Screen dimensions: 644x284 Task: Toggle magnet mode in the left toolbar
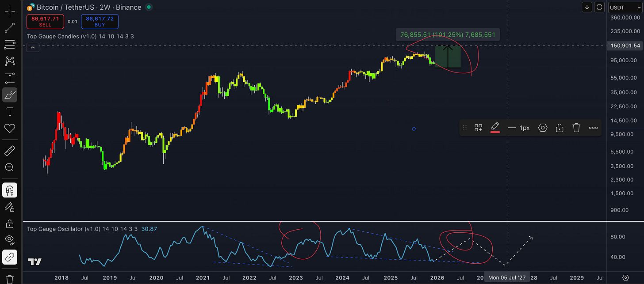(x=10, y=190)
